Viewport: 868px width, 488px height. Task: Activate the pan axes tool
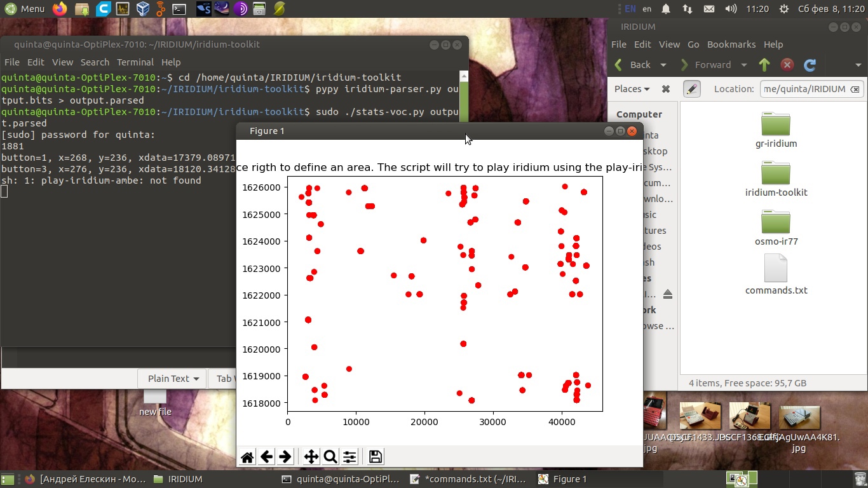(x=311, y=457)
